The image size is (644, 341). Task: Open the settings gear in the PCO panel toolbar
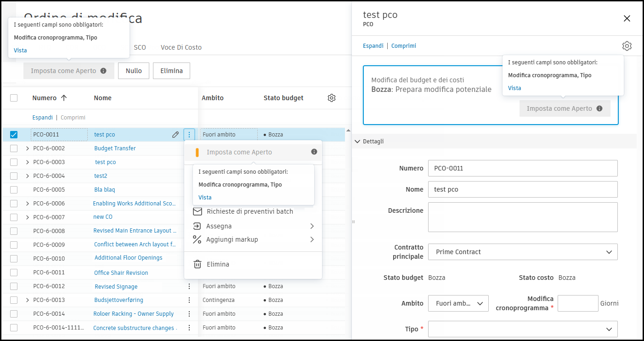[627, 46]
